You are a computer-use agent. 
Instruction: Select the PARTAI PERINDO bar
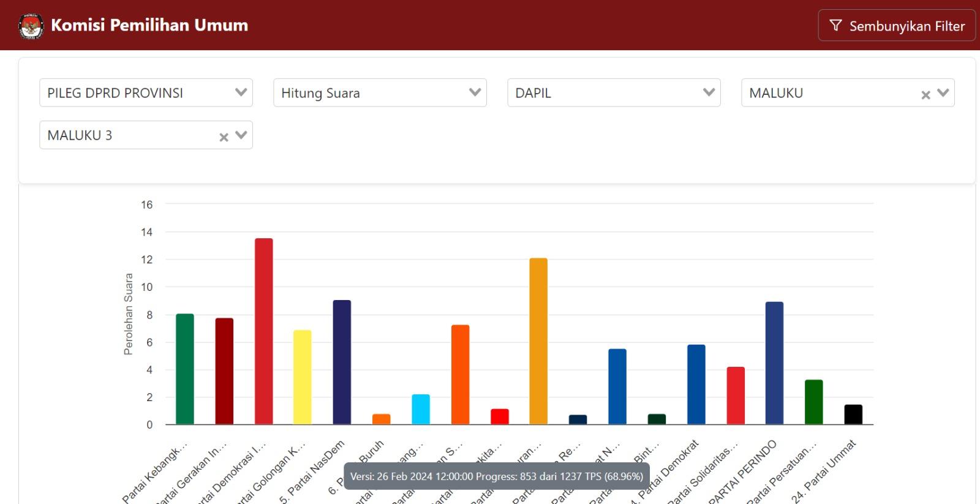coord(774,363)
